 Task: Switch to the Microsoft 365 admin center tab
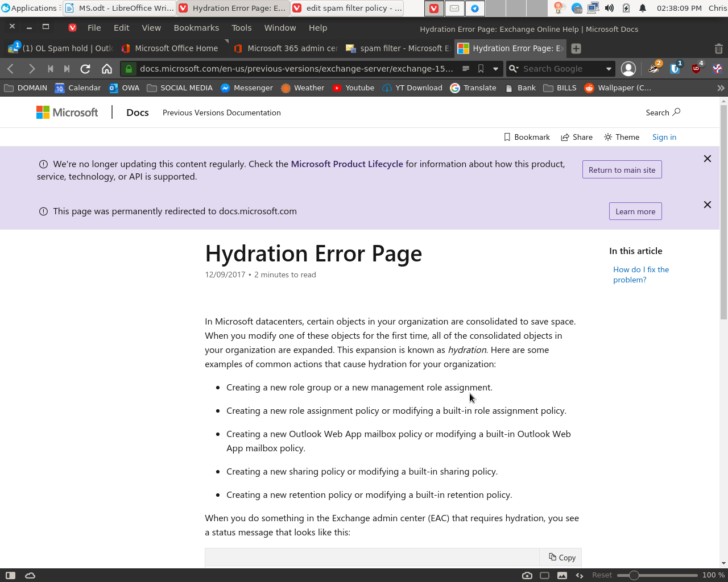click(x=286, y=48)
